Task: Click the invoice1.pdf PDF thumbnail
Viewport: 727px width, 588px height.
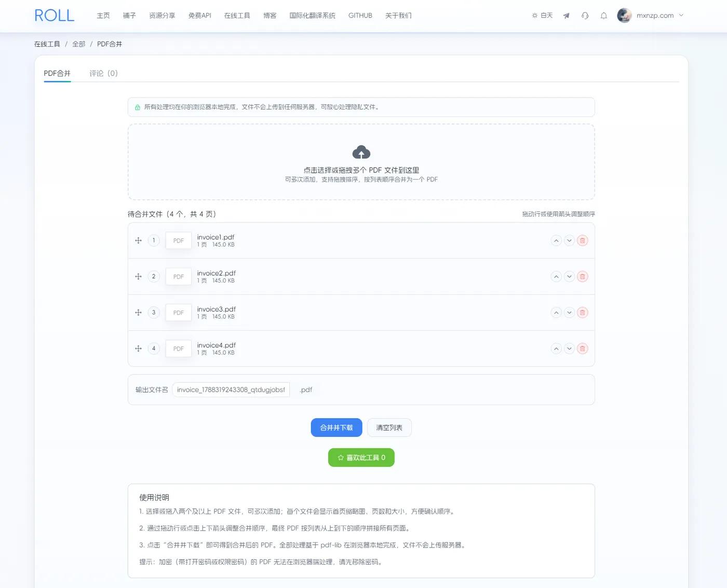Action: tap(179, 240)
